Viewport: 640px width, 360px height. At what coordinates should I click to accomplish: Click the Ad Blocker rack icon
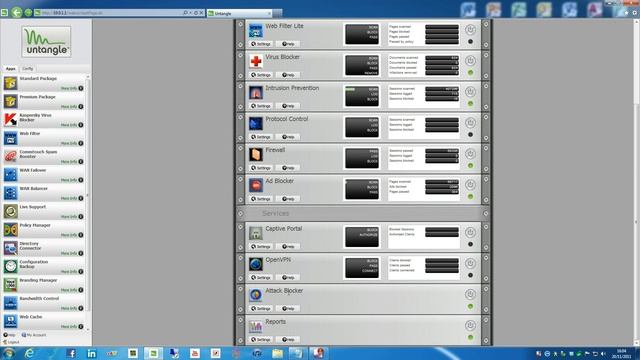click(256, 186)
